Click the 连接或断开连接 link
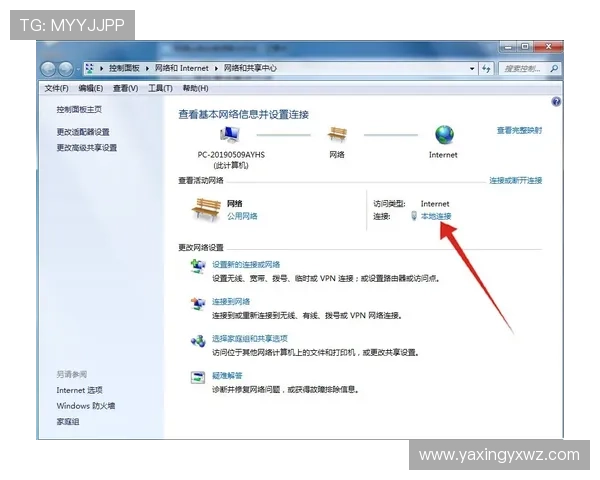 [x=515, y=180]
